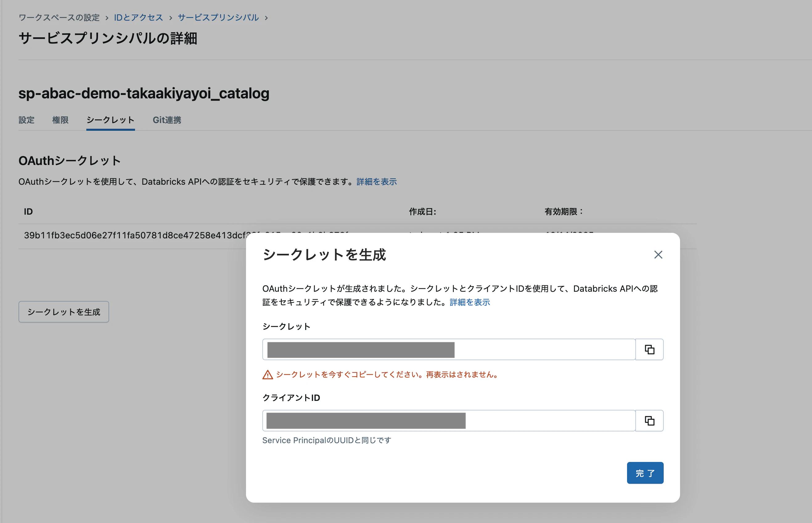The image size is (812, 523).
Task: Click the 完了 button
Action: (645, 473)
